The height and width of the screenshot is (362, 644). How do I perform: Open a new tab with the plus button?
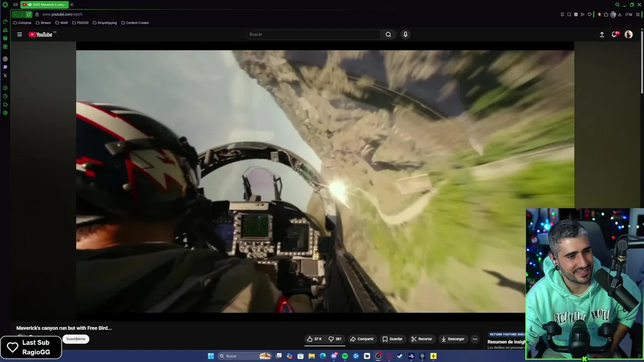pyautogui.click(x=72, y=5)
